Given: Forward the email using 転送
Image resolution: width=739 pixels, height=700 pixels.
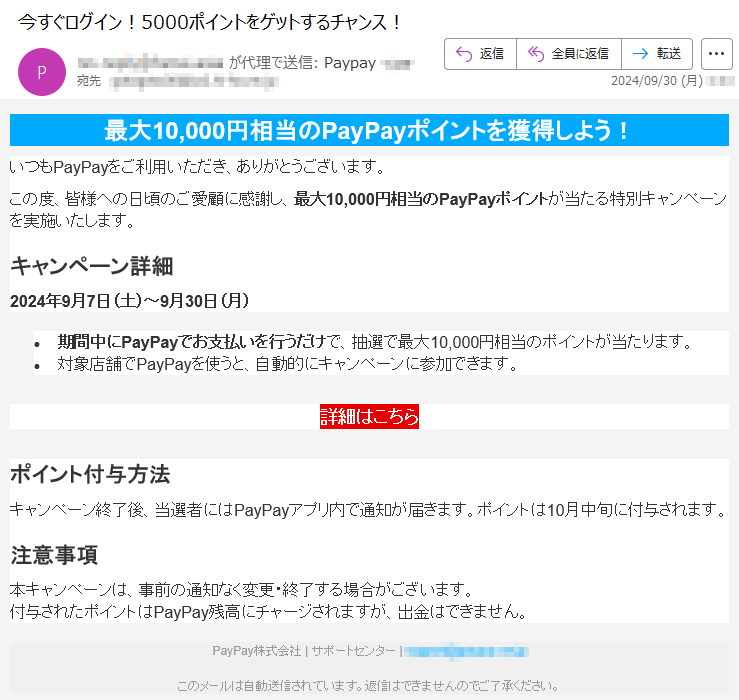Looking at the screenshot, I should [x=657, y=54].
